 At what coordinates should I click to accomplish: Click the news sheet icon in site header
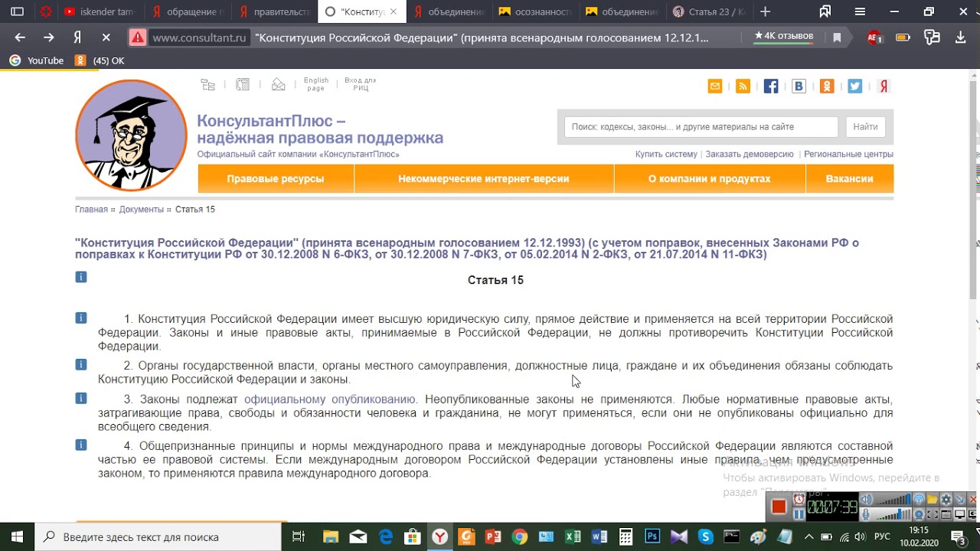tap(243, 85)
